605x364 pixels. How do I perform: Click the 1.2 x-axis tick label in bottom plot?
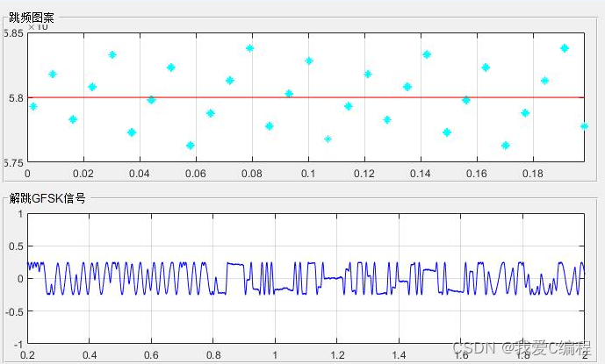point(337,354)
